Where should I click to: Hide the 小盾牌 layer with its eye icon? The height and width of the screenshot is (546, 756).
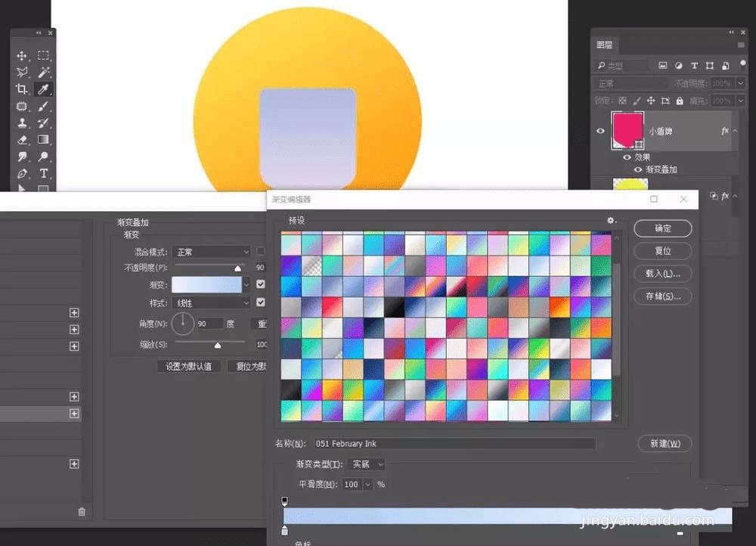point(600,131)
